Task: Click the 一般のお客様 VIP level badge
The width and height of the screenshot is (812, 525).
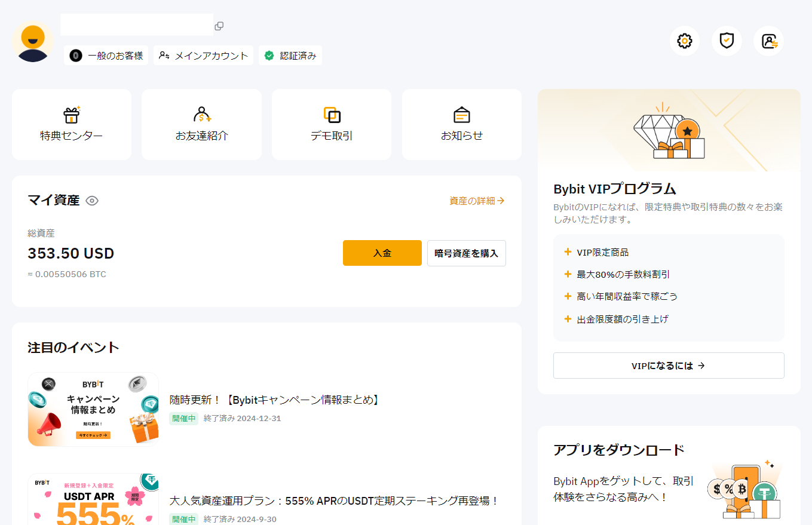Action: pyautogui.click(x=106, y=56)
